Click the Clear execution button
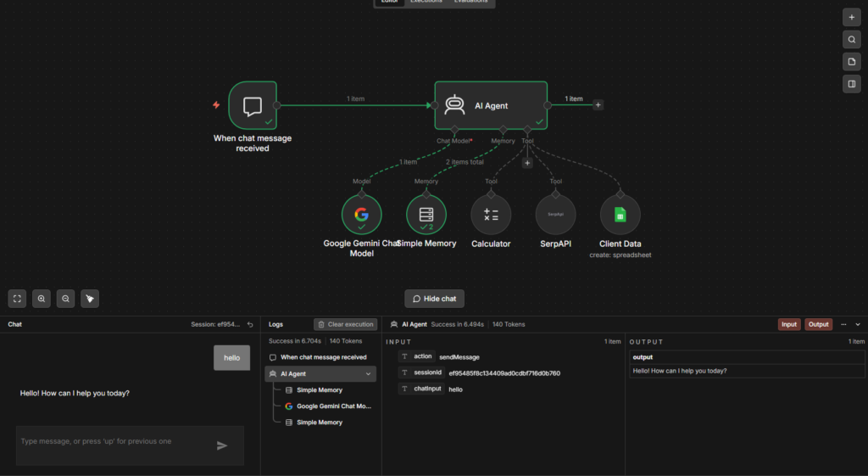The image size is (868, 476). click(x=346, y=325)
